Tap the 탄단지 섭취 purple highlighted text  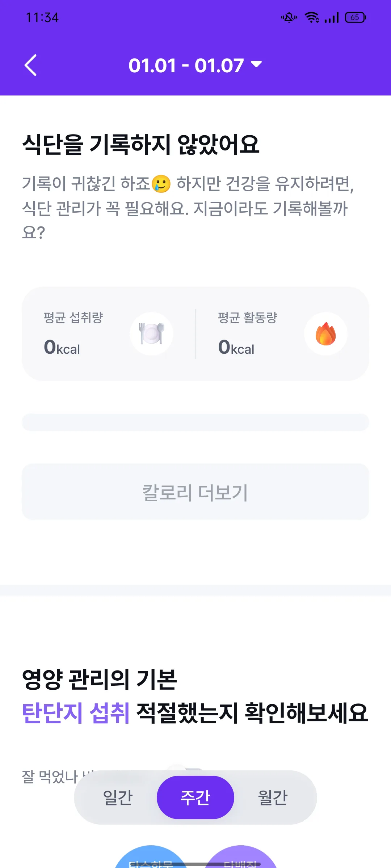pos(76,713)
